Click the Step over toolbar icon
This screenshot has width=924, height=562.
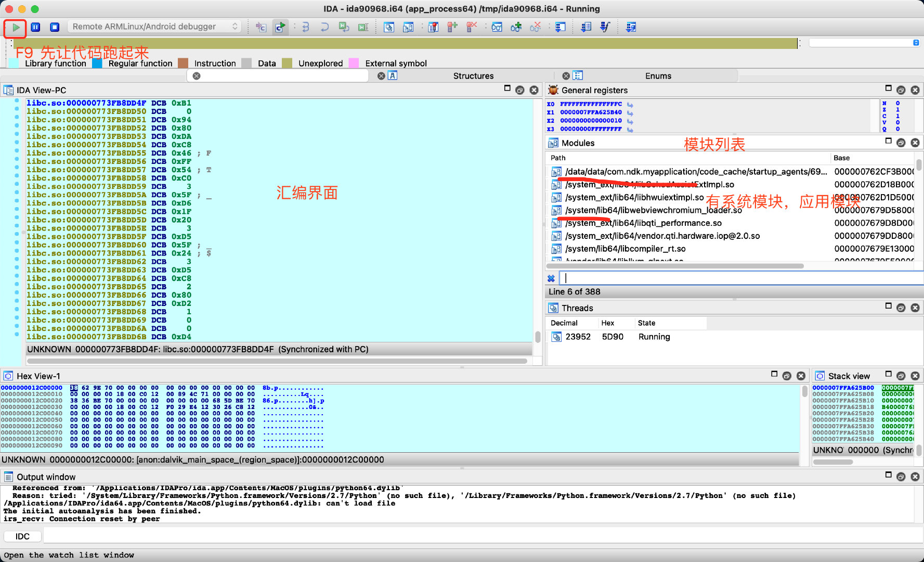324,27
